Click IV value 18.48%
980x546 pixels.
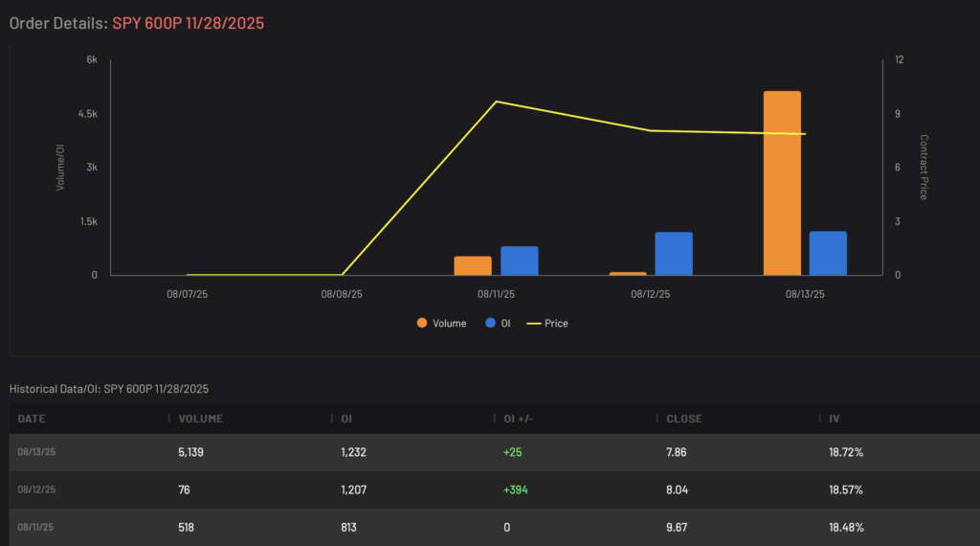pyautogui.click(x=846, y=527)
